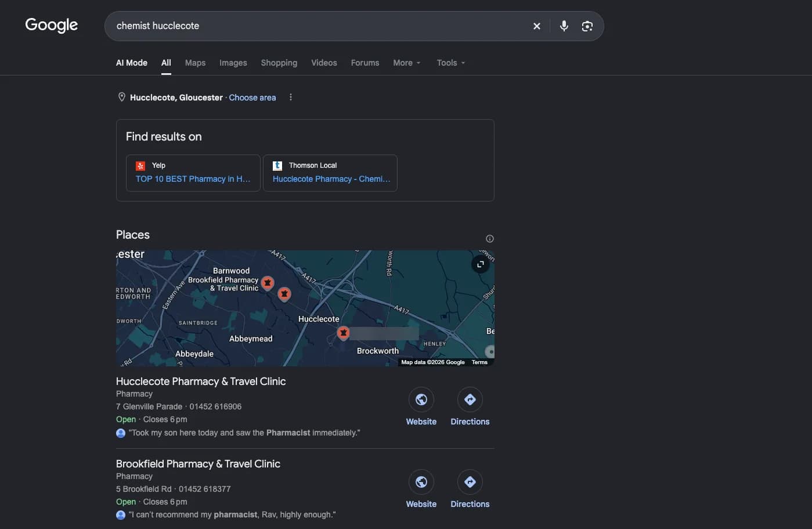Screen dimensions: 812x529
Task: Switch to AI Mode tab
Action: [x=132, y=63]
